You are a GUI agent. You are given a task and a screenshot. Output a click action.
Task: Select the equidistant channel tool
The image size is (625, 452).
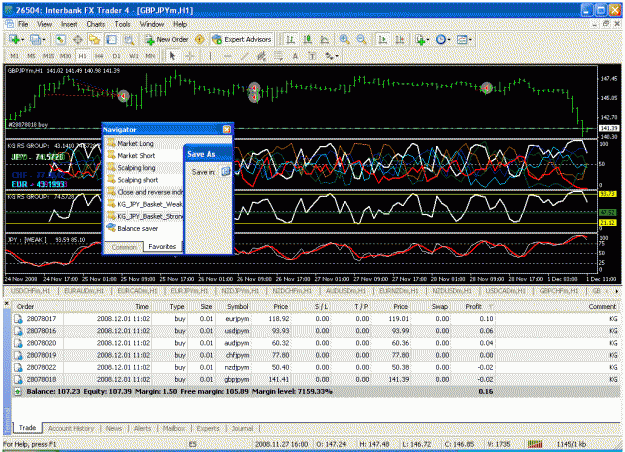pyautogui.click(x=261, y=56)
